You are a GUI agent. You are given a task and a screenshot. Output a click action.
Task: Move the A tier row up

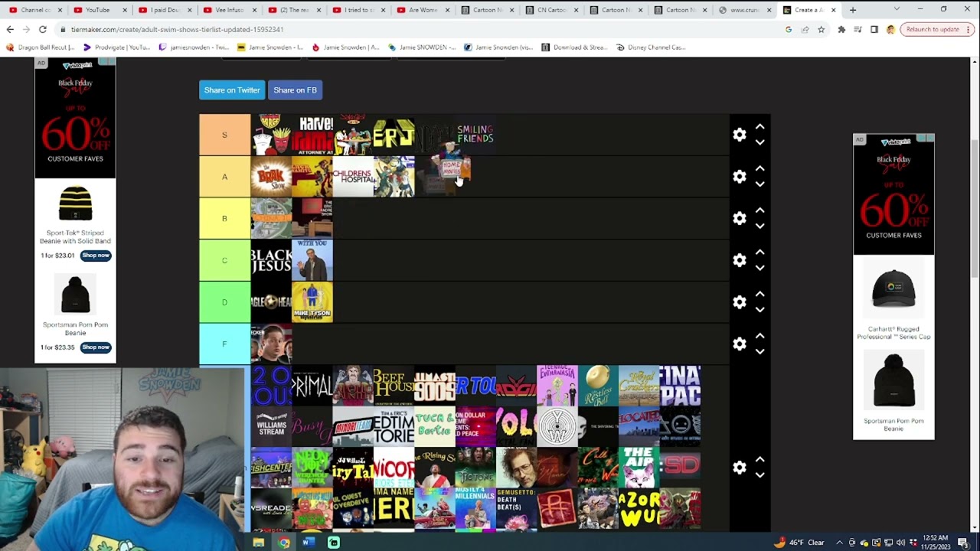pyautogui.click(x=759, y=169)
